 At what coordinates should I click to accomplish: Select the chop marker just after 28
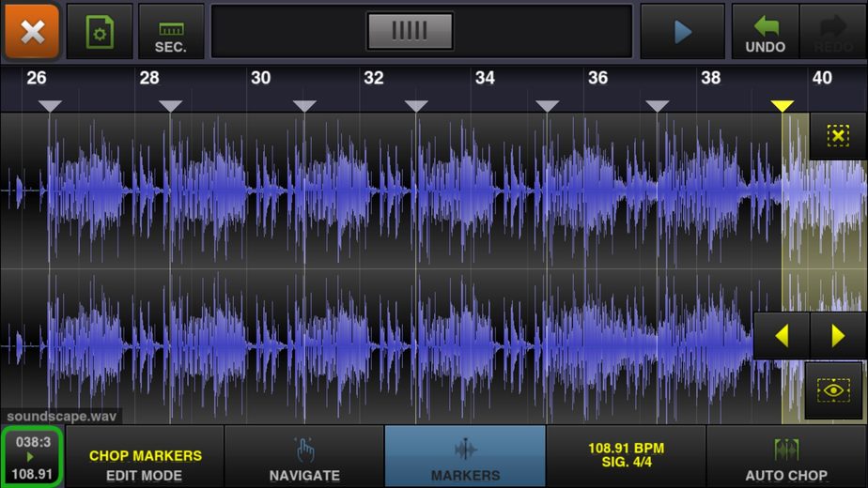pos(171,106)
